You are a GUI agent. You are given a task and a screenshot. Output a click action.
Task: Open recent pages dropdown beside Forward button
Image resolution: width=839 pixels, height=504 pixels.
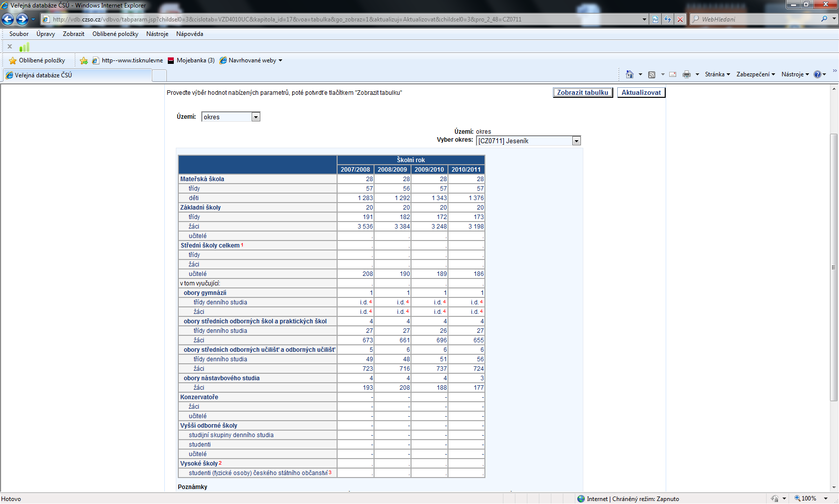33,19
